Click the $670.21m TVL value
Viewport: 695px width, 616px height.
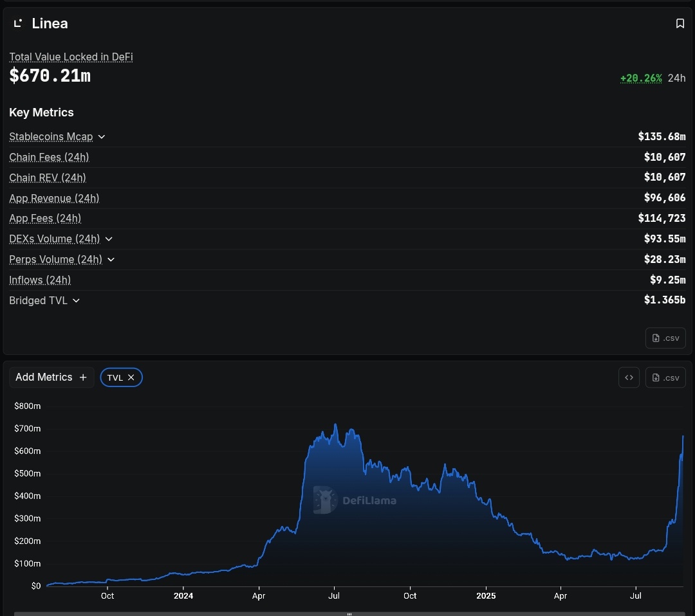[x=50, y=76]
